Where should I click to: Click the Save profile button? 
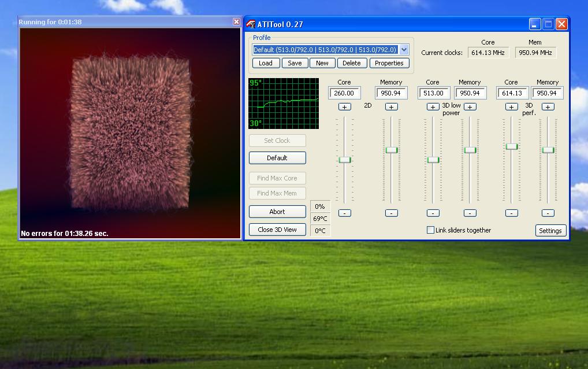(x=295, y=63)
